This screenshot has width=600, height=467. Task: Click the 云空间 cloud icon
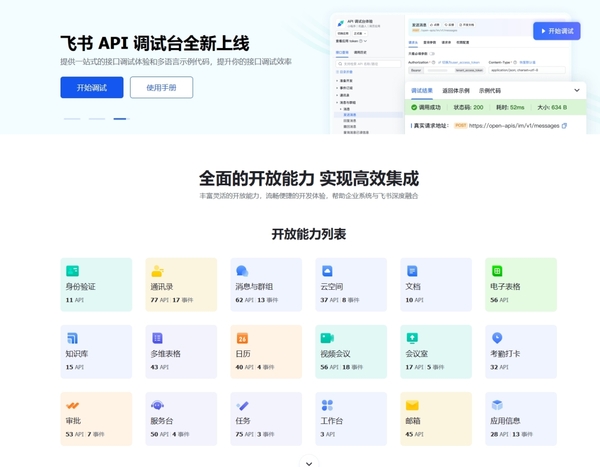(327, 271)
